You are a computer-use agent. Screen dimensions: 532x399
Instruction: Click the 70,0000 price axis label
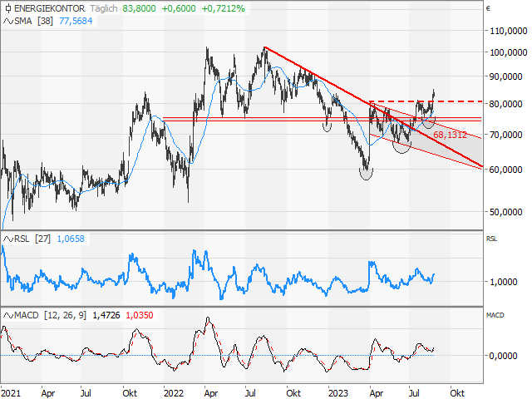tap(508, 135)
